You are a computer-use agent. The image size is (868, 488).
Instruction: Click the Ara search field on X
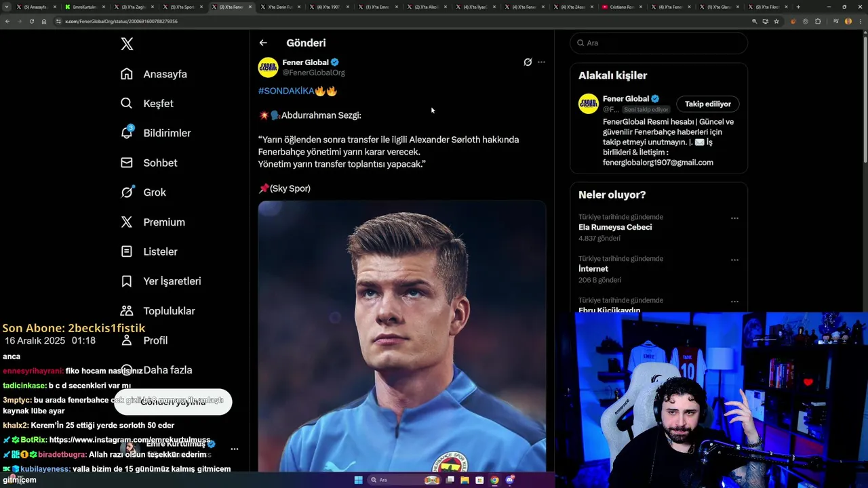tap(661, 43)
